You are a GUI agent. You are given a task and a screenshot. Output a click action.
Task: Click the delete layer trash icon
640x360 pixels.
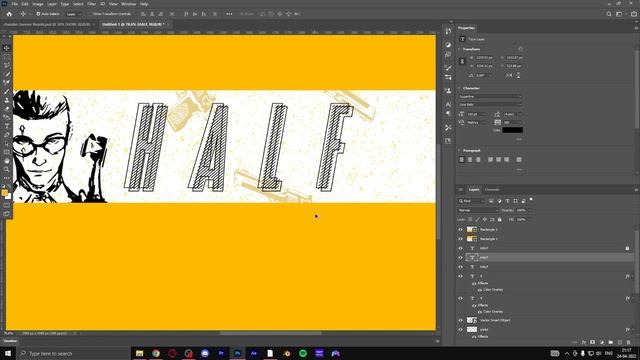point(629,342)
